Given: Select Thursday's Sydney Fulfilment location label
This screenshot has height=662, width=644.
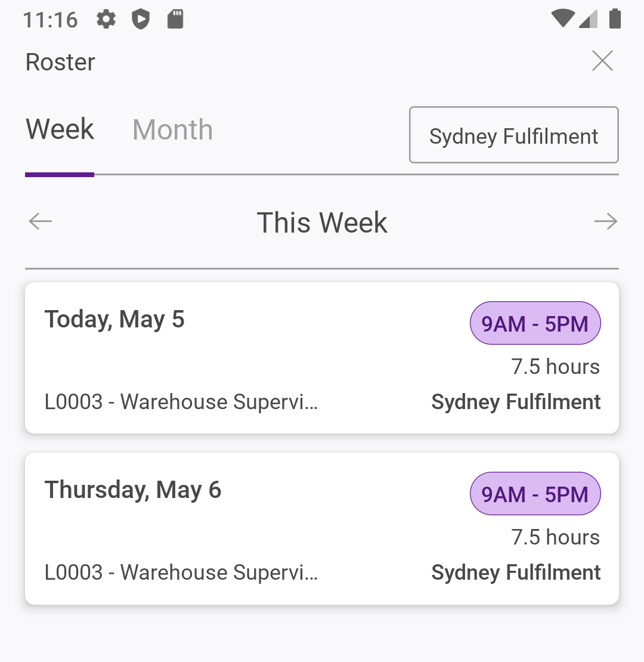Looking at the screenshot, I should tap(516, 573).
